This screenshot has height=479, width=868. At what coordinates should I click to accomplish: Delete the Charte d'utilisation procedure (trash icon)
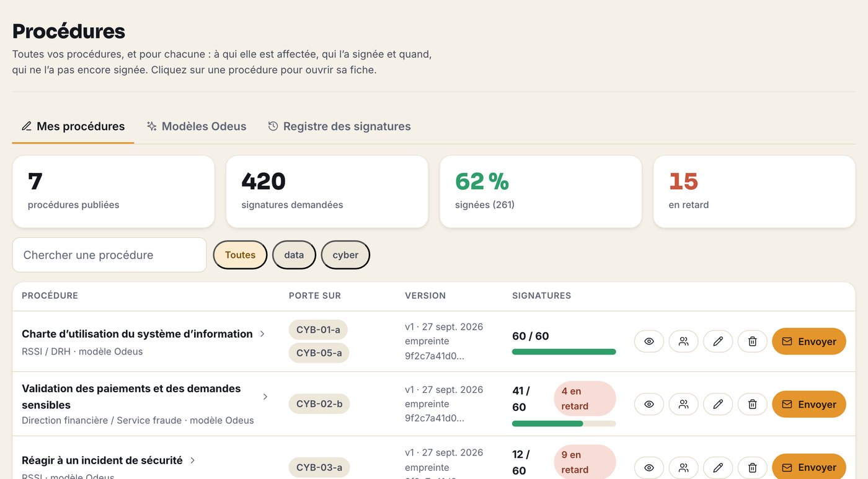(753, 341)
